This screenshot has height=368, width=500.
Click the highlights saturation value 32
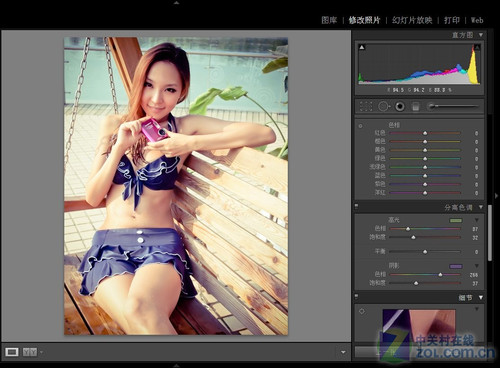(475, 238)
